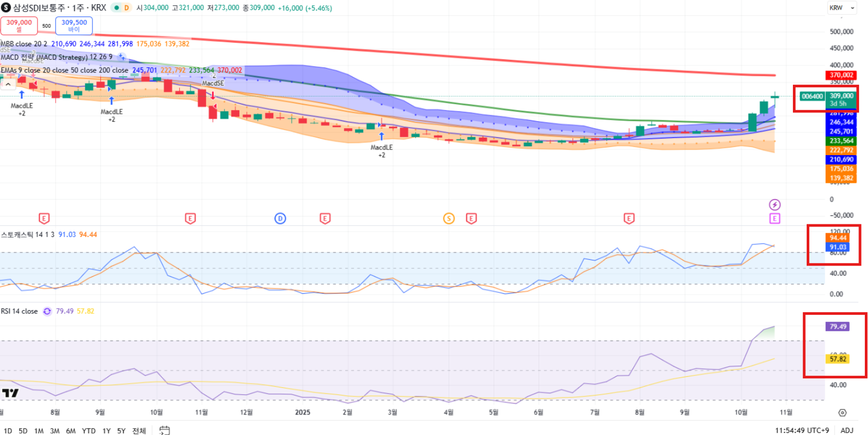Click the orange 222,792 price label
Screen dimensions: 868x435
pos(841,150)
